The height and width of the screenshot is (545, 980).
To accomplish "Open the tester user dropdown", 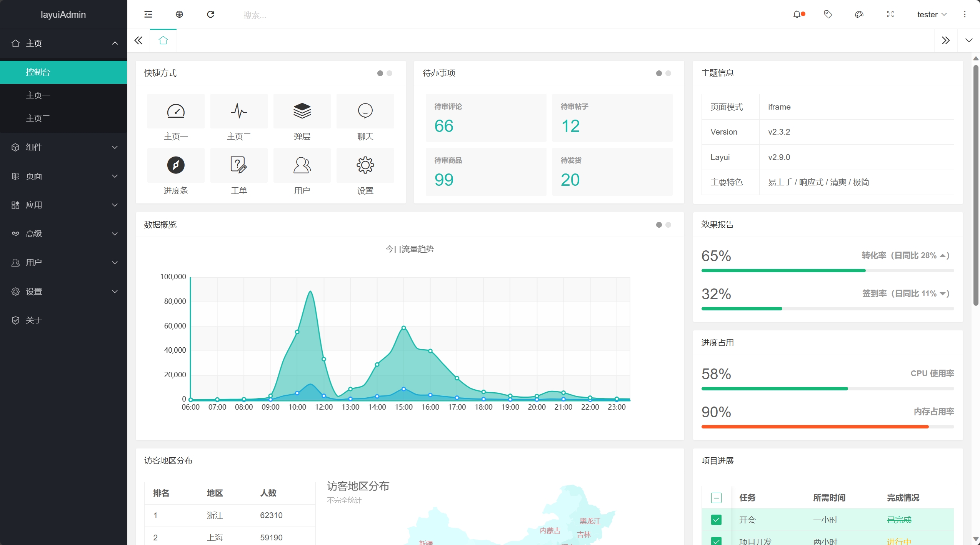I will pyautogui.click(x=932, y=15).
